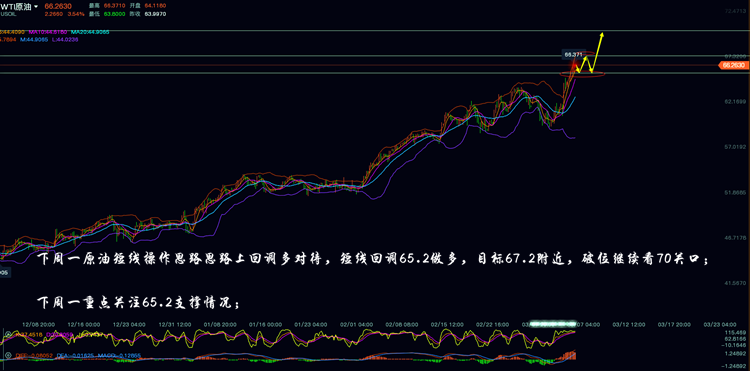The image size is (750, 371).
Task: Click the 02/08 08:00 time axis label
Action: pos(402,325)
